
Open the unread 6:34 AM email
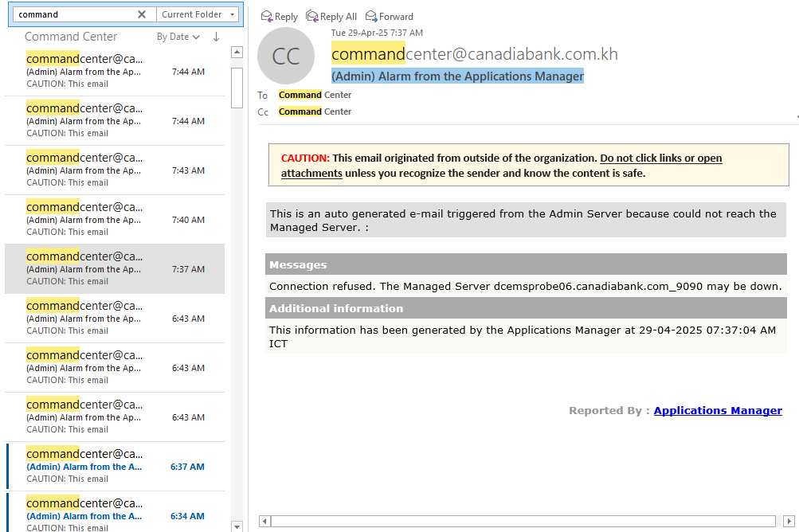(x=116, y=512)
